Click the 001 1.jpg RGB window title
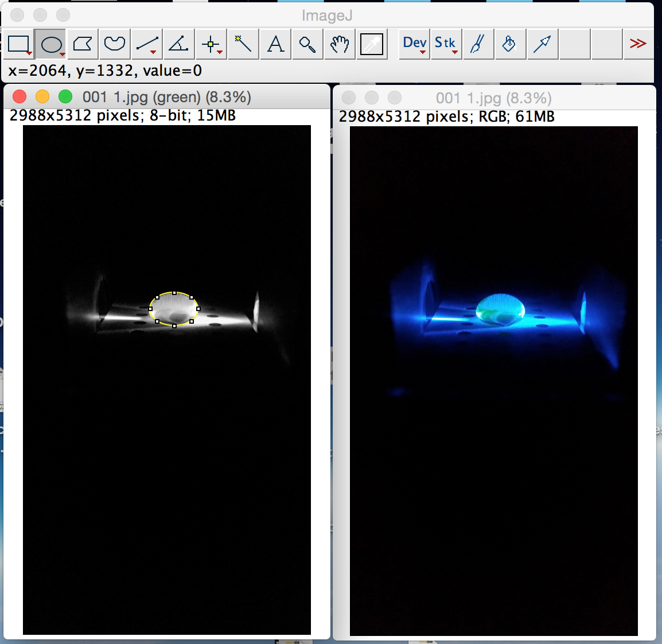Image resolution: width=662 pixels, height=644 pixels. coord(493,98)
